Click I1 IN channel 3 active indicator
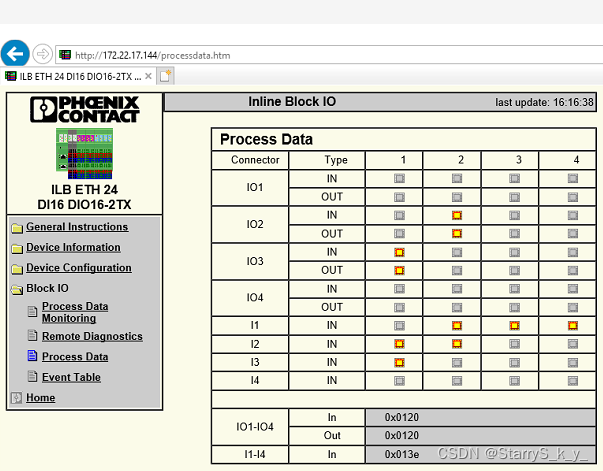Viewport: 603px width, 471px height. click(515, 326)
